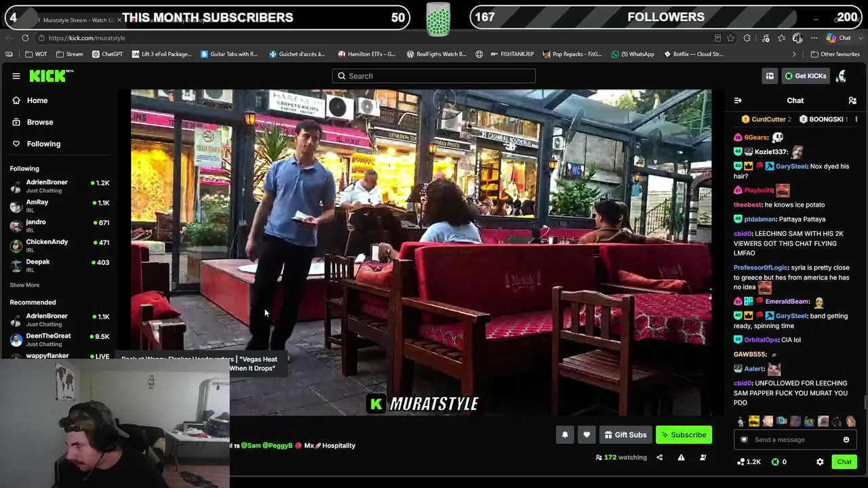This screenshot has height=488, width=868.
Task: Click username GarySteel in Nox dyed message
Action: click(791, 167)
